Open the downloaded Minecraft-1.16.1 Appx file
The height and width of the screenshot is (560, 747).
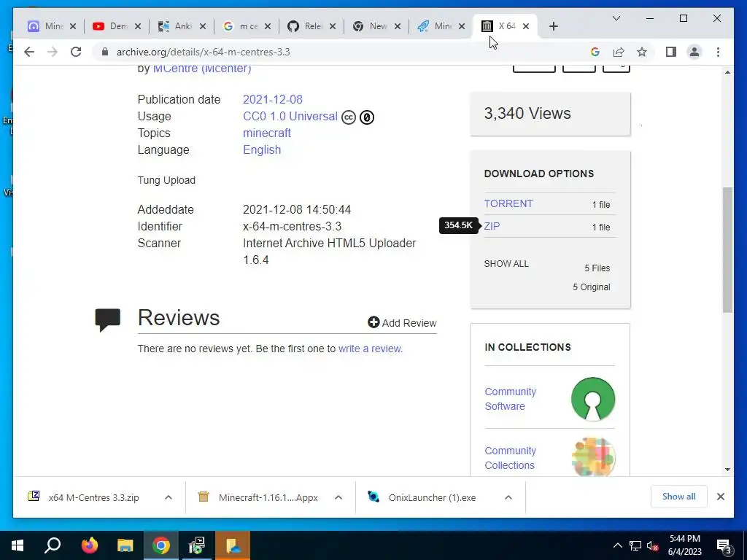(x=268, y=497)
